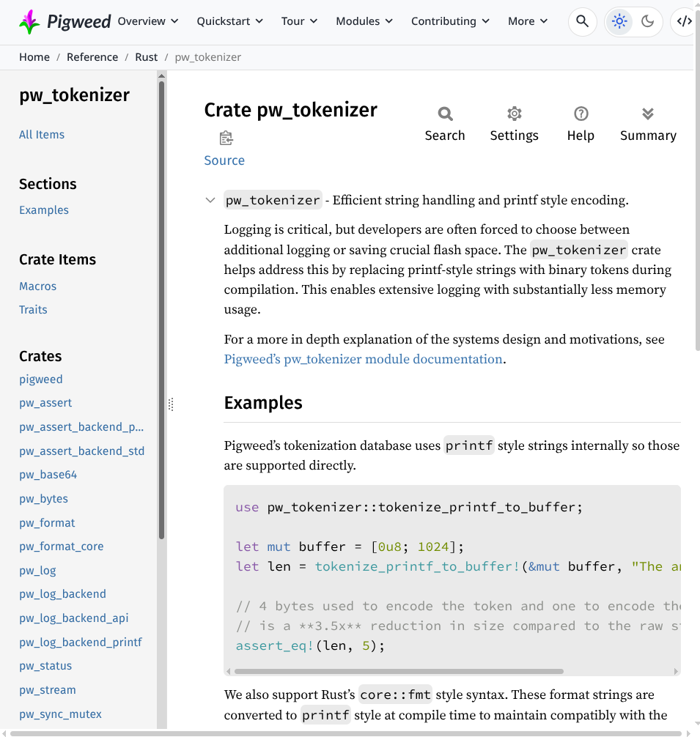
Task: Jump to Examples section in sidebar
Action: (44, 210)
